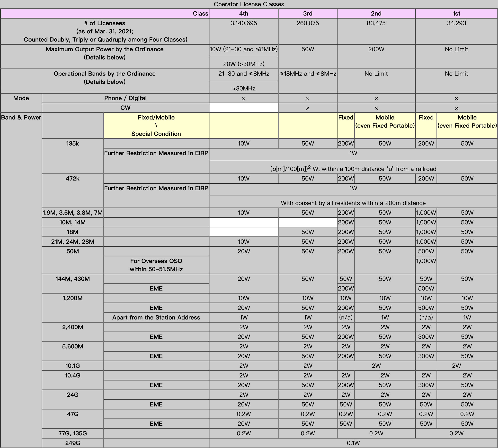Click 'Fixed/Mobile \ Special Condition' header cell
Viewport: 498px width, 448px height.
click(x=156, y=126)
